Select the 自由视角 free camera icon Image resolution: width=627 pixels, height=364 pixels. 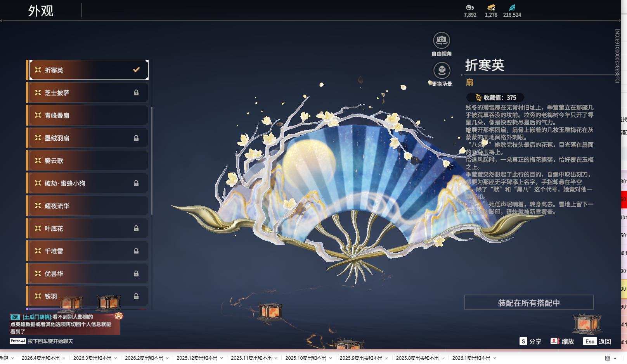click(x=441, y=40)
